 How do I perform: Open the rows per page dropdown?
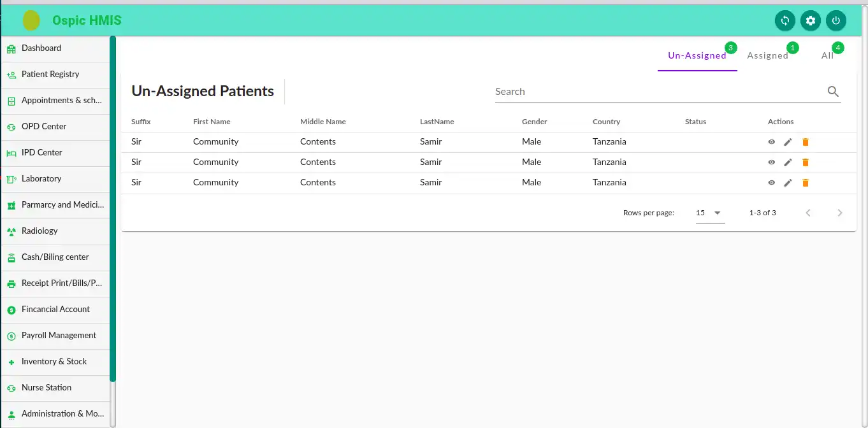(x=710, y=213)
